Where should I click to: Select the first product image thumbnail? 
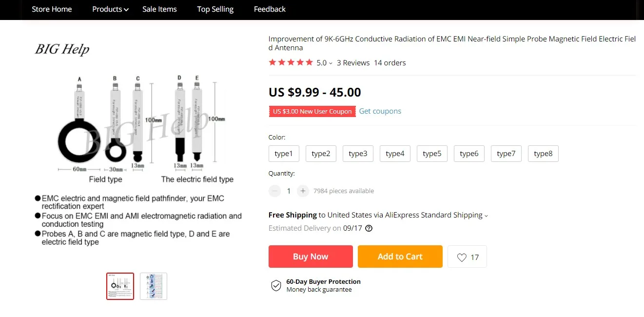tap(120, 286)
